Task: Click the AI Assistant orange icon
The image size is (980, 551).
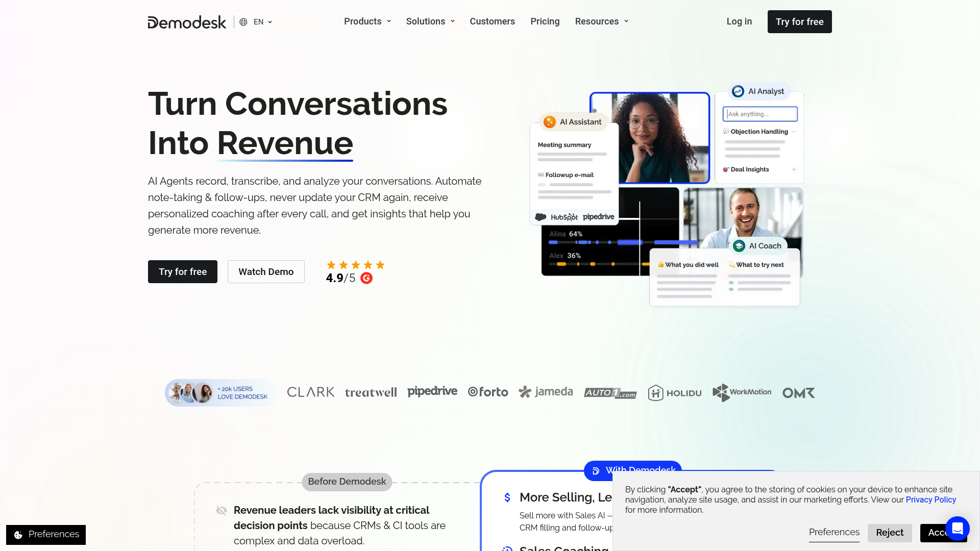Action: pyautogui.click(x=550, y=122)
